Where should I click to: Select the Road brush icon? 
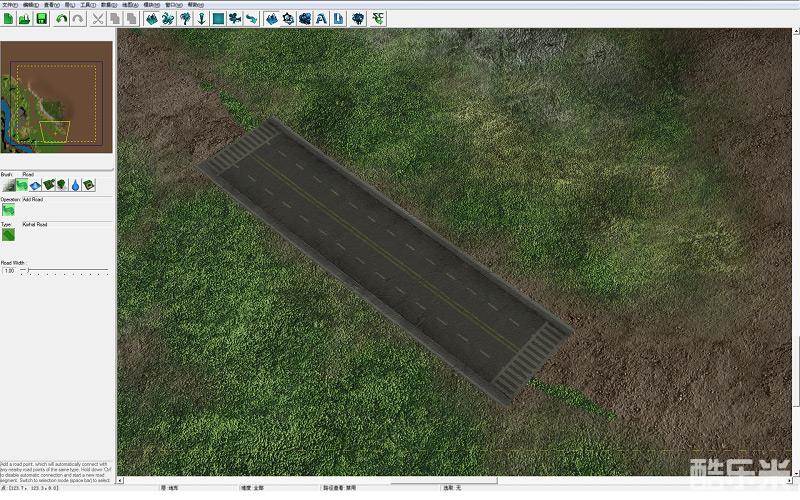coord(21,185)
